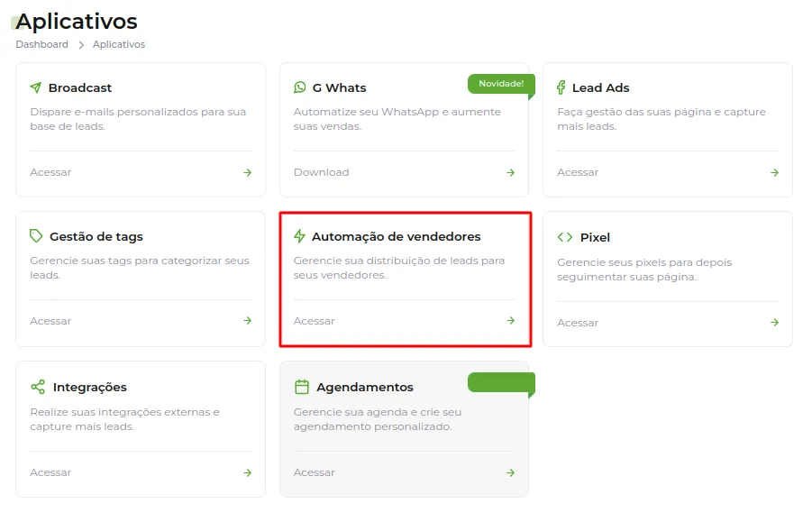The width and height of the screenshot is (812, 531).
Task: Click the Gestão de tags title
Action: click(96, 237)
